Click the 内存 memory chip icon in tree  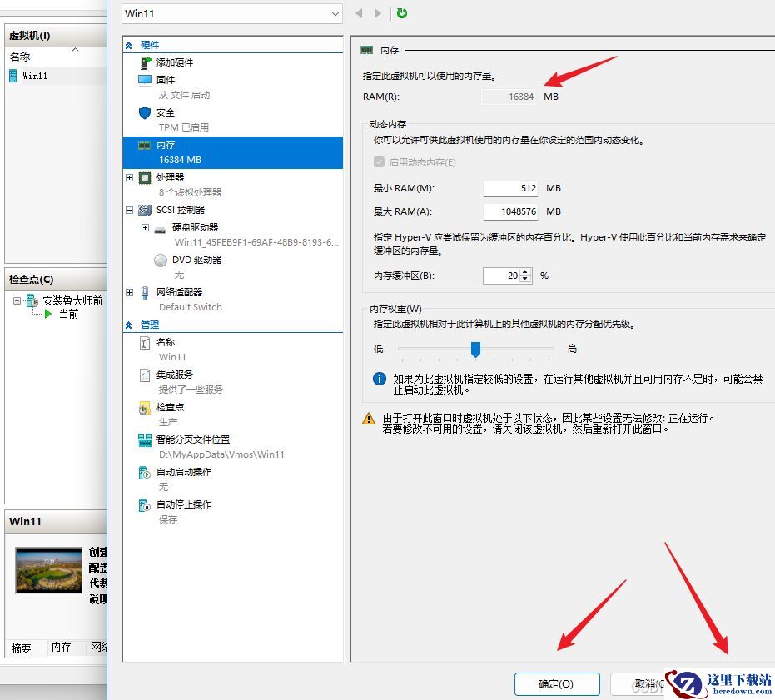(x=144, y=146)
